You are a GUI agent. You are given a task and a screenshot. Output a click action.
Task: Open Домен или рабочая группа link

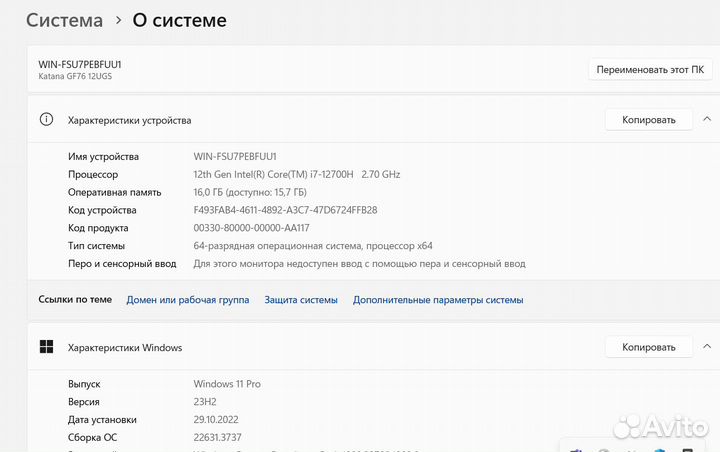[x=188, y=300]
